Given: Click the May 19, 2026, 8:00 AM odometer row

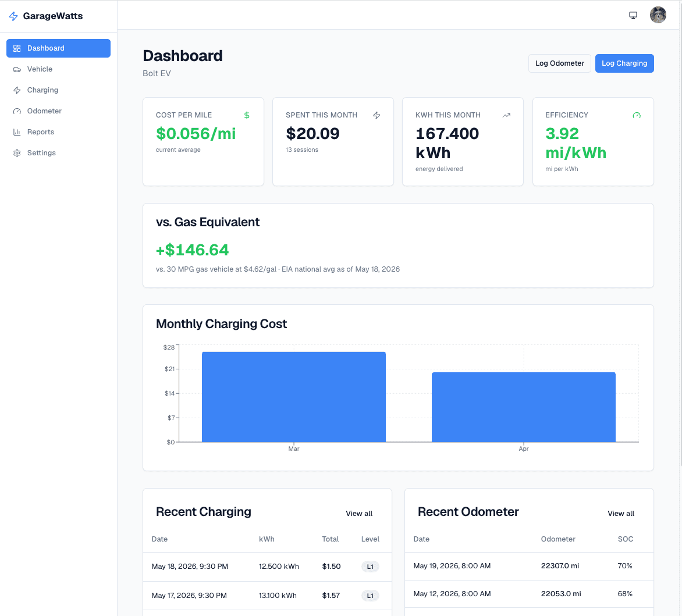Looking at the screenshot, I should tap(529, 566).
